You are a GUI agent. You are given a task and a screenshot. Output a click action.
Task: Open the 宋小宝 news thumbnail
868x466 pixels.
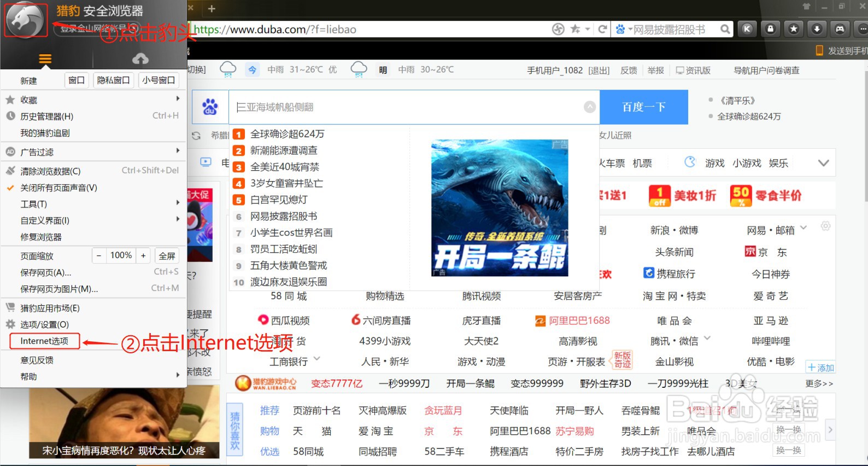[124, 421]
